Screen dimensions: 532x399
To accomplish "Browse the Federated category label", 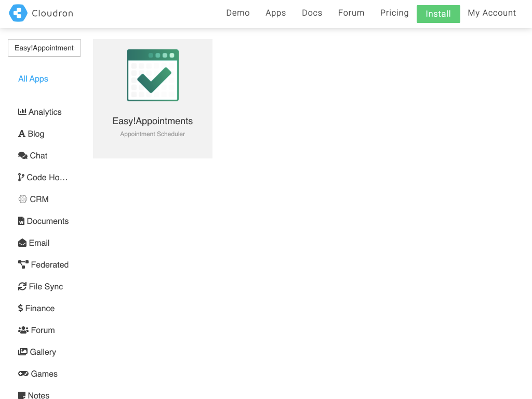I will [x=50, y=264].
